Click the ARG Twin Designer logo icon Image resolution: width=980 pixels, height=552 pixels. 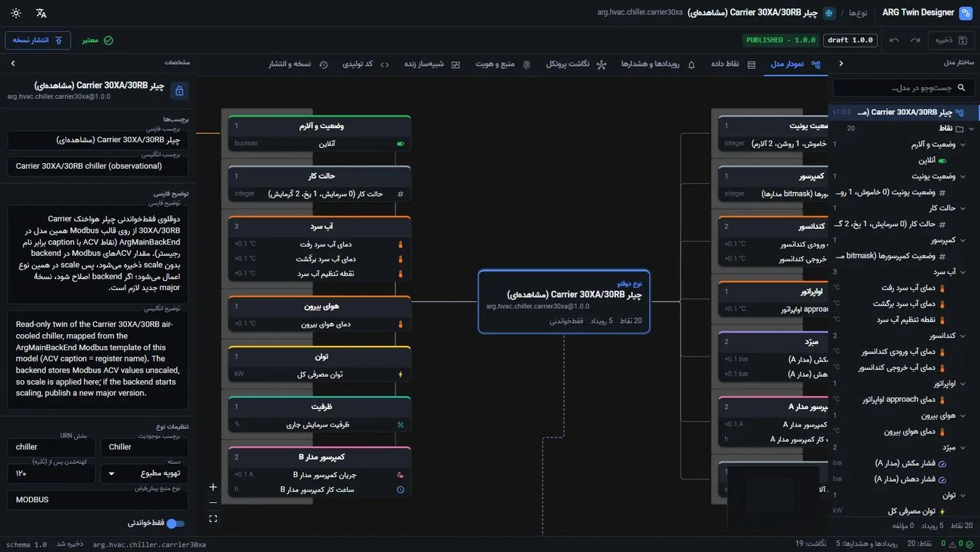(966, 13)
